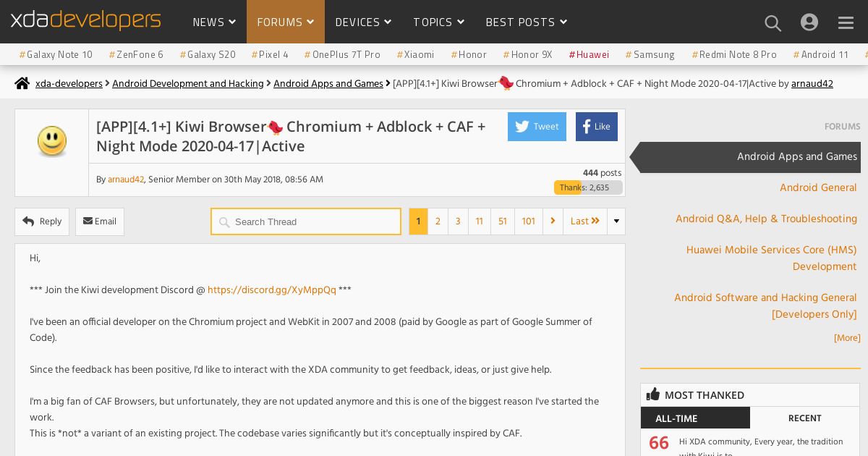Viewport: 868px width, 456px height.
Task: Click the Twitter bird icon in Tweet button
Action: tap(522, 127)
